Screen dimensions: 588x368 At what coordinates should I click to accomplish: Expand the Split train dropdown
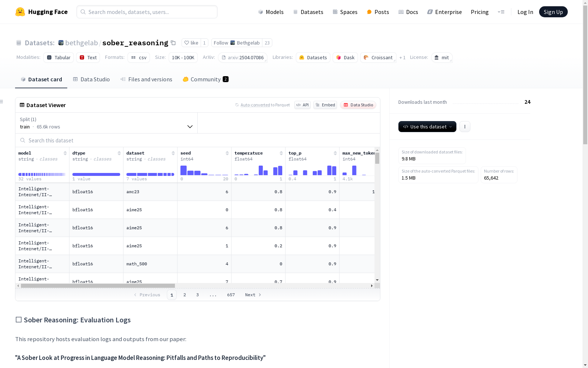pyautogui.click(x=106, y=123)
